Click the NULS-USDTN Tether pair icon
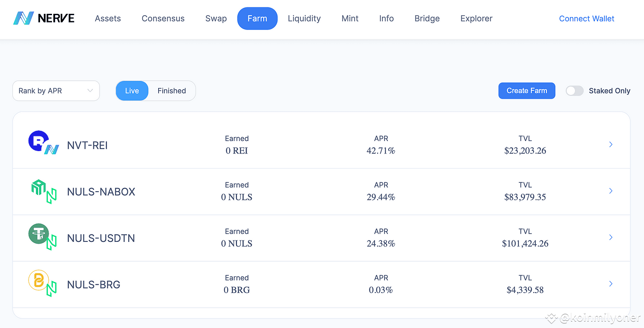 pos(43,237)
